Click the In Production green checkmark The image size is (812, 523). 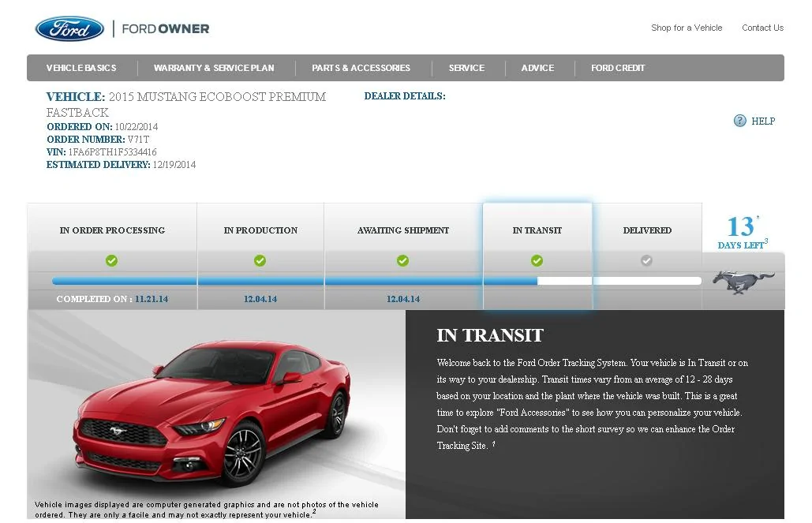click(260, 260)
